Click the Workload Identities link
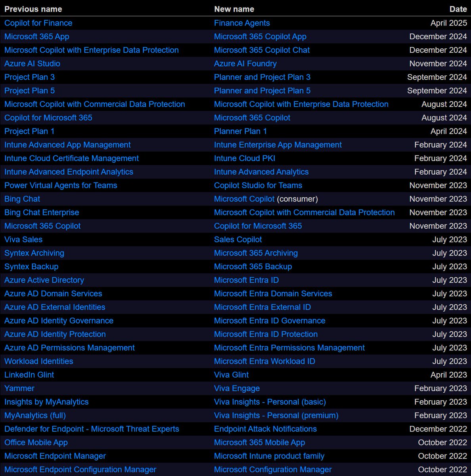Viewport: 471px width, 476px height. [39, 361]
